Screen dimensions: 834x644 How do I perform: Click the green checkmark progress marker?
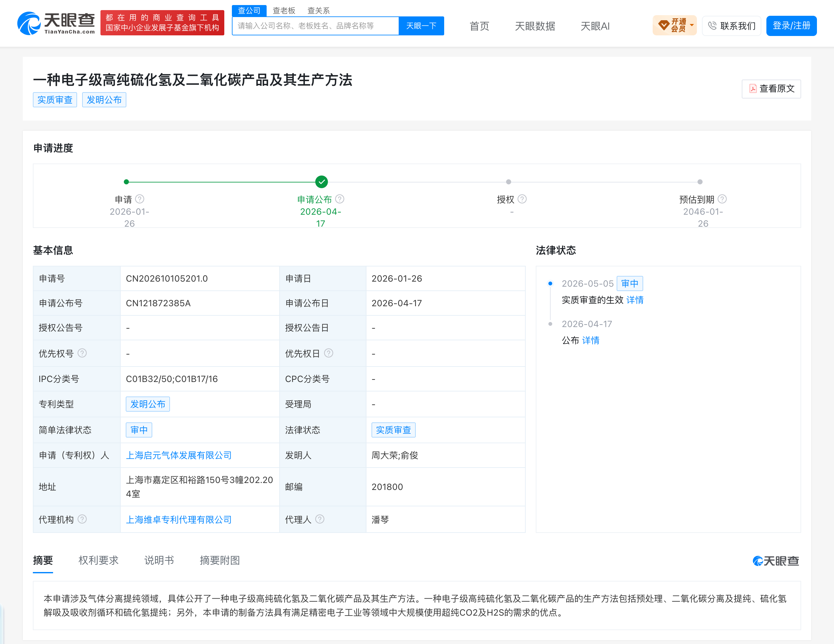322,182
